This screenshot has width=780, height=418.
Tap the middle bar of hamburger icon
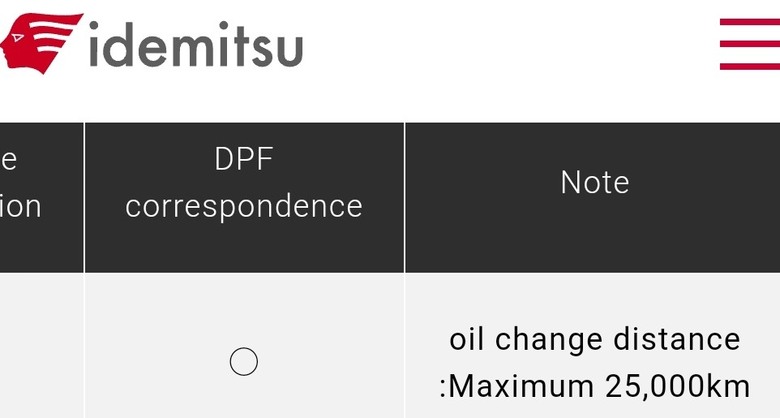[750, 44]
